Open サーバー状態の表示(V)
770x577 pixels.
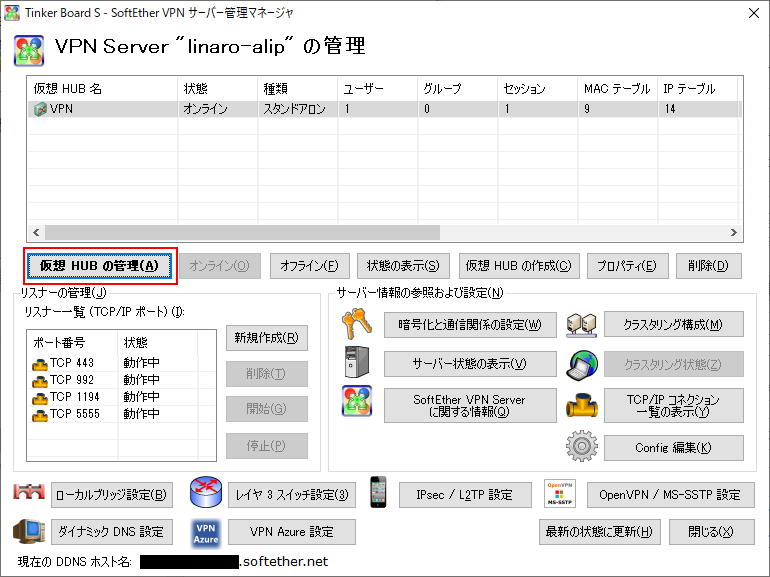tap(470, 364)
